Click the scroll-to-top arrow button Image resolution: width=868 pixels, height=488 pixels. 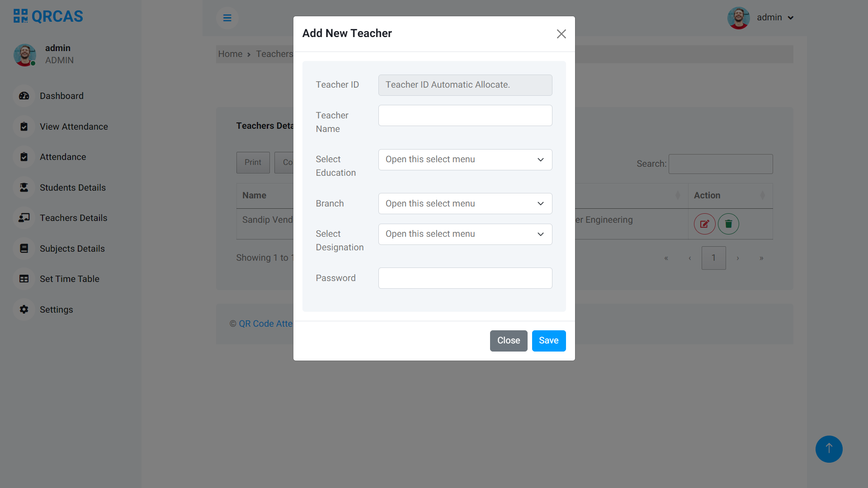click(829, 449)
